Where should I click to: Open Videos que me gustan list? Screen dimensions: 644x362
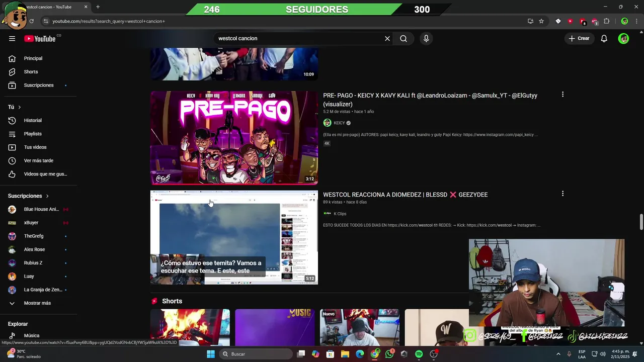tap(39, 174)
